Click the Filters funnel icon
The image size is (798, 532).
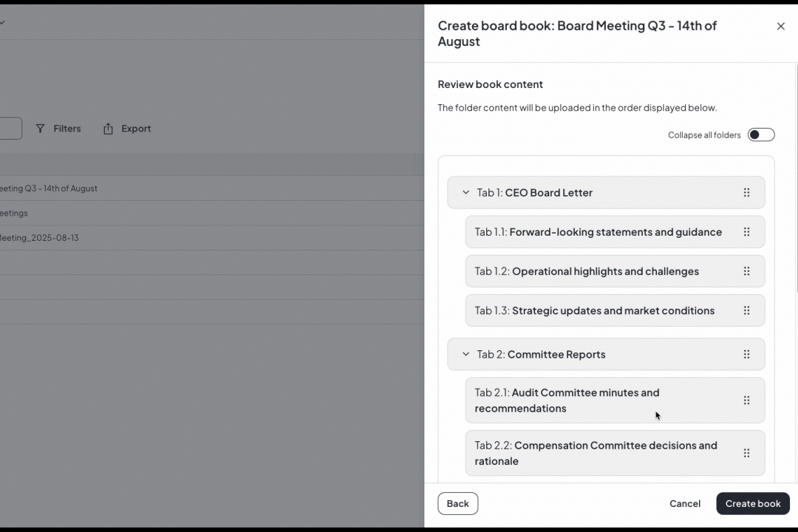point(40,129)
